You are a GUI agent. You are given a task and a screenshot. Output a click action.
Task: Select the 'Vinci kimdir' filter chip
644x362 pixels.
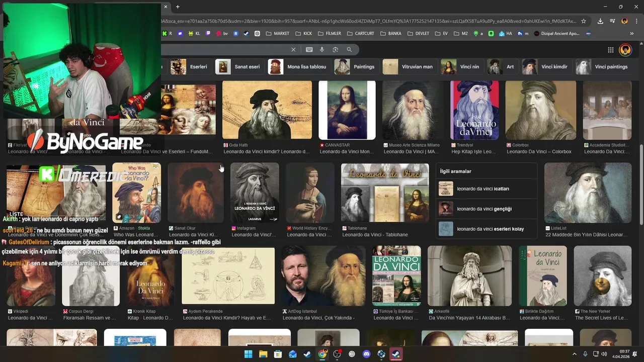[x=546, y=66]
